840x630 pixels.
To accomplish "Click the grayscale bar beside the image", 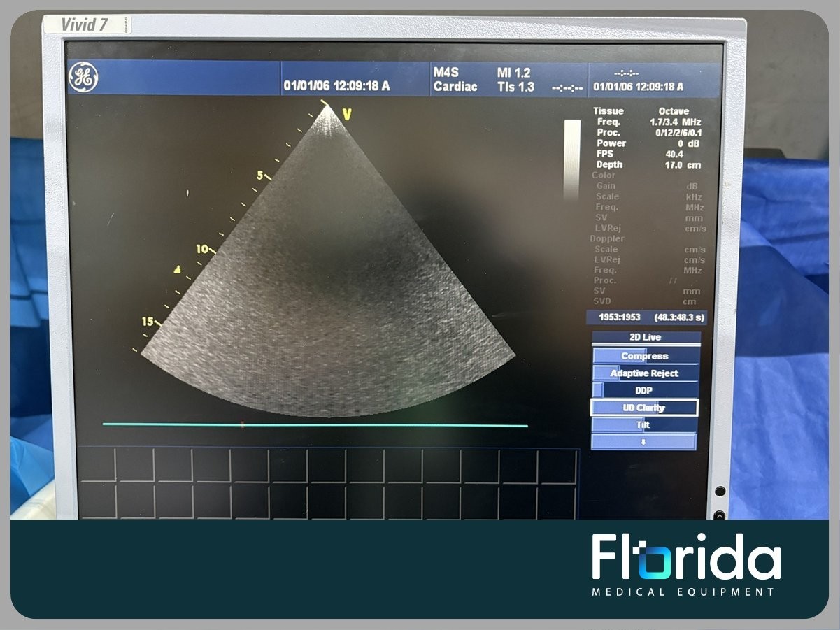I will [571, 159].
